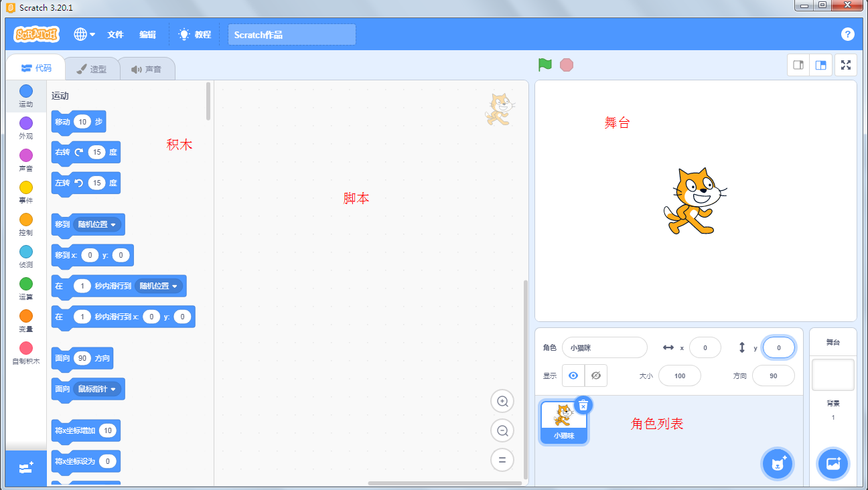The width and height of the screenshot is (868, 490).
Task: Hide the sprite using crossed-eye icon
Action: 595,376
